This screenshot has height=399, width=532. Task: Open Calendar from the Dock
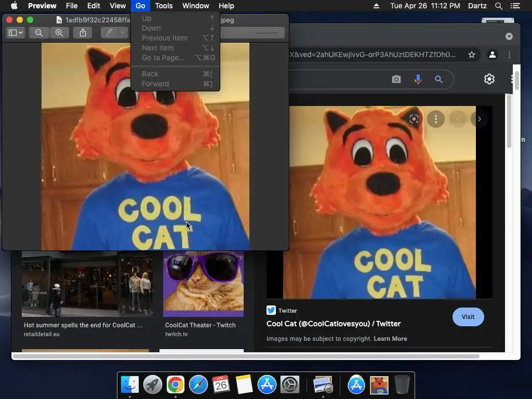pyautogui.click(x=221, y=384)
